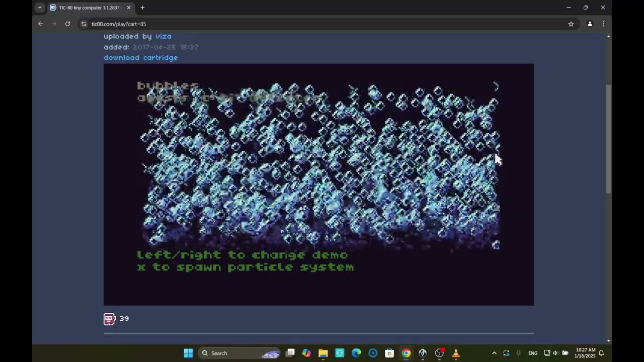Click the scrollbar up arrow

(608, 37)
